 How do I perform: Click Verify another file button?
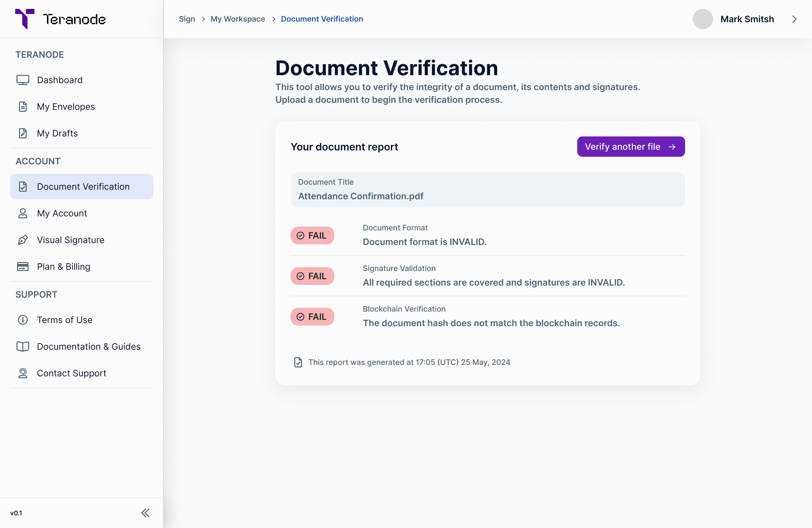pos(631,147)
